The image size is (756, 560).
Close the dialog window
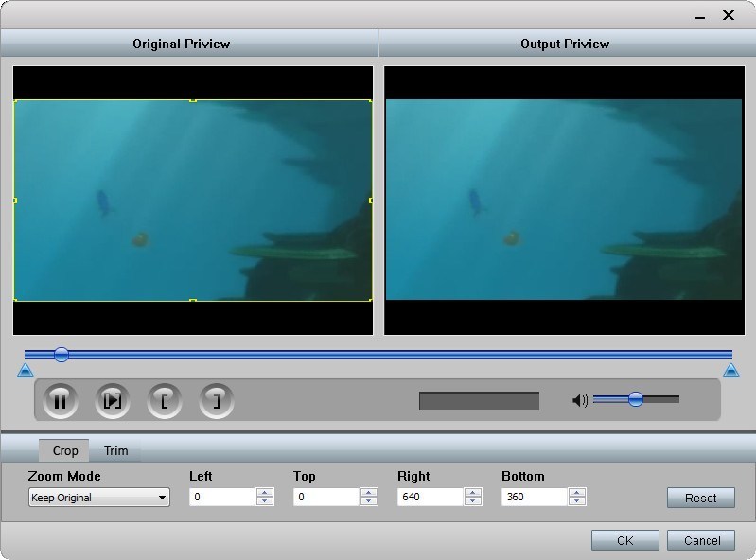coord(729,15)
